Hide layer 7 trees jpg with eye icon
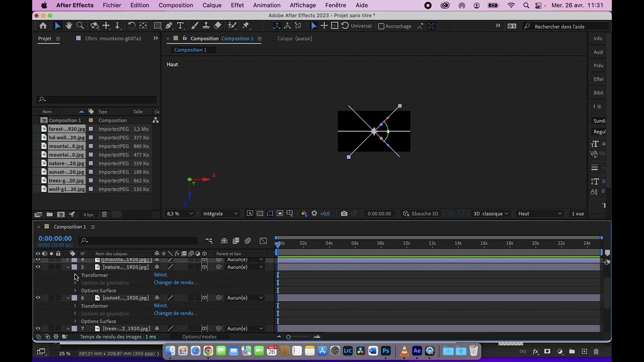 38,328
